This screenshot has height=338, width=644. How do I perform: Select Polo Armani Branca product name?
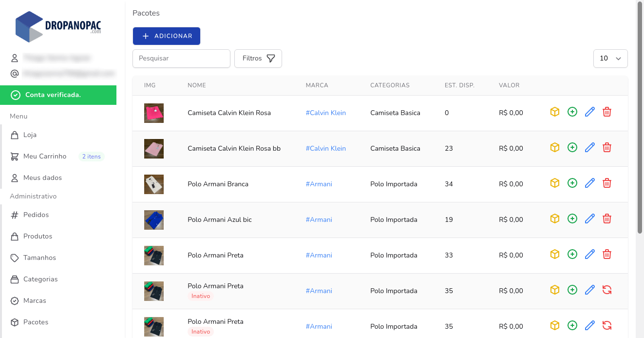(218, 184)
